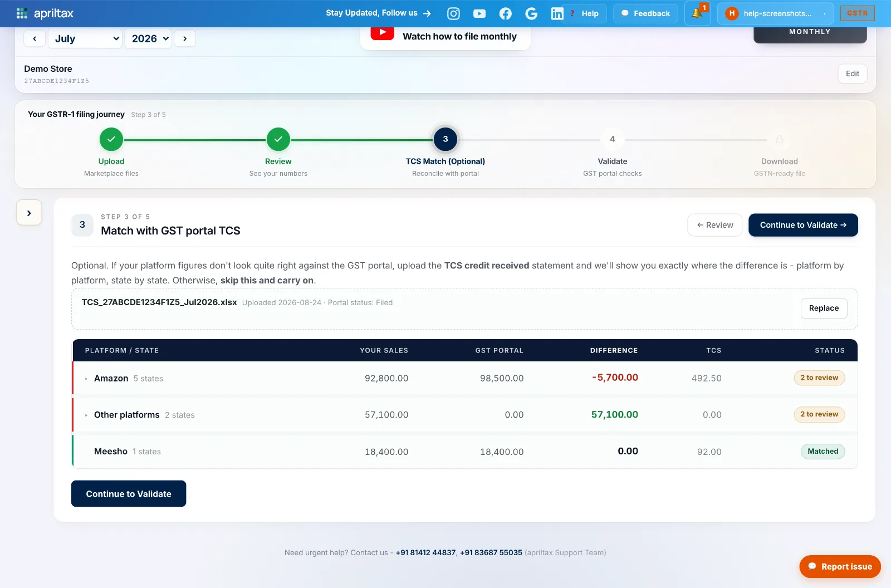Viewport: 891px width, 588px height.
Task: Click Amazon's '2 to review' status badge
Action: pyautogui.click(x=819, y=378)
